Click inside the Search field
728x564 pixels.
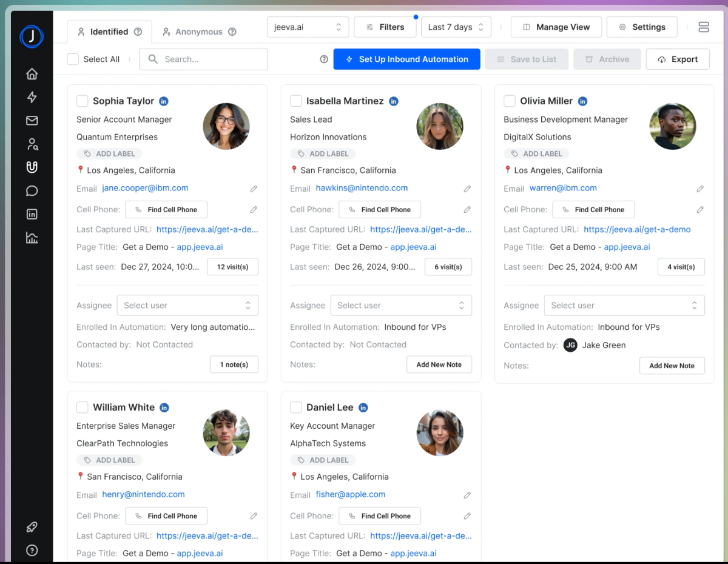pos(203,59)
